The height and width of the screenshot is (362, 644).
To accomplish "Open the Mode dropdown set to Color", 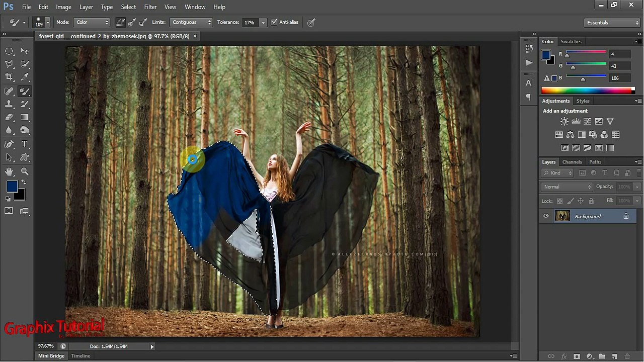I will click(x=92, y=22).
